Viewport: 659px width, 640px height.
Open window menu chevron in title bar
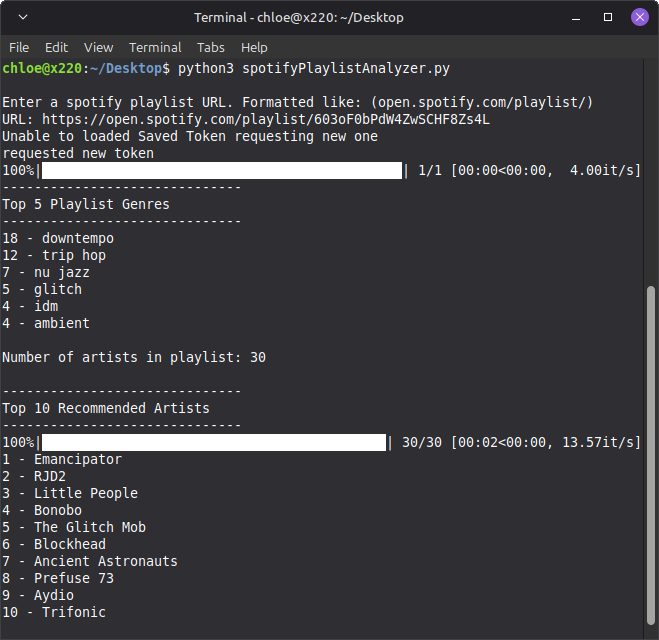(23, 17)
